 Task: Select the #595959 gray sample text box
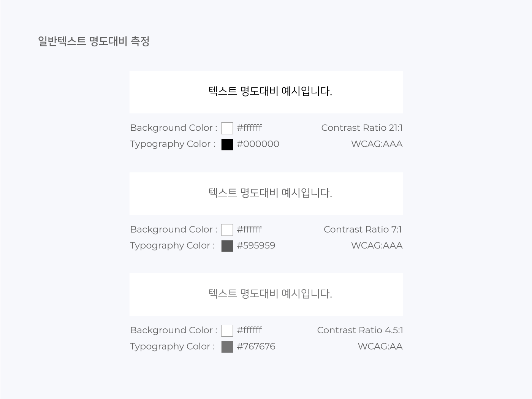pos(266,193)
